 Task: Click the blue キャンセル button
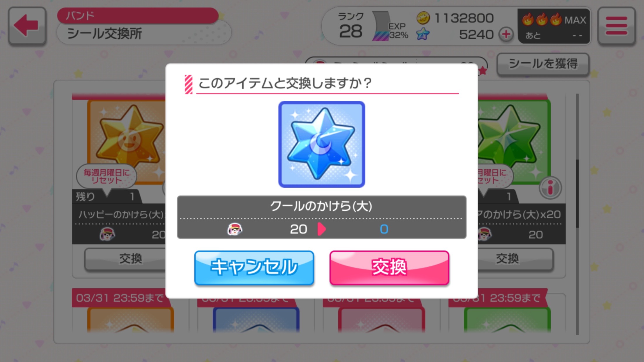click(x=254, y=268)
